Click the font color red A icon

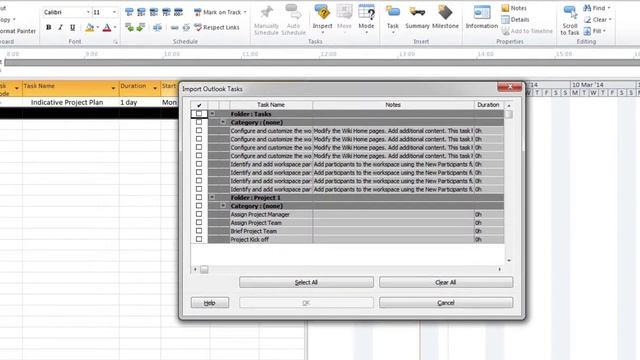pos(107,27)
